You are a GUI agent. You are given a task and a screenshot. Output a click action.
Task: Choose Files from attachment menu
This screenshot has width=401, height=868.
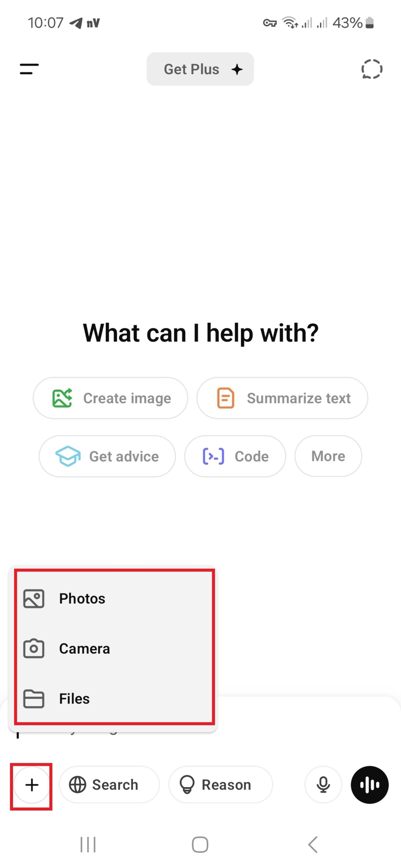coord(115,699)
